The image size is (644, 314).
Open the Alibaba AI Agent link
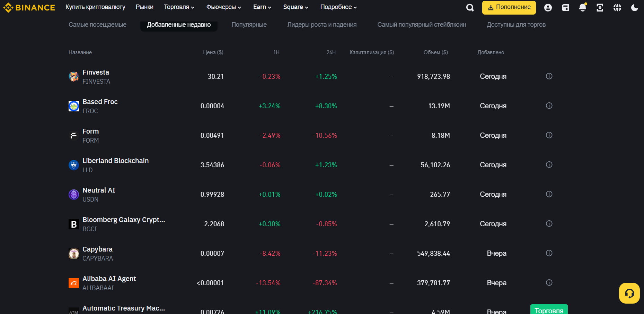(x=109, y=279)
